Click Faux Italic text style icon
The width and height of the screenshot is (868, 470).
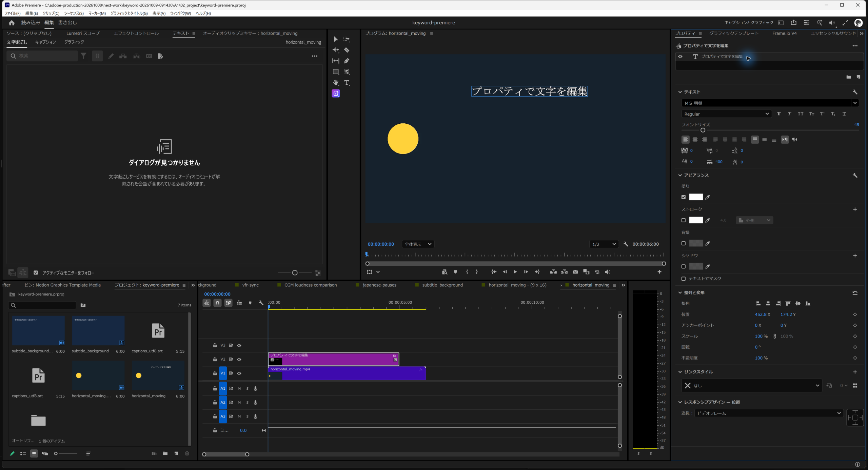point(790,114)
